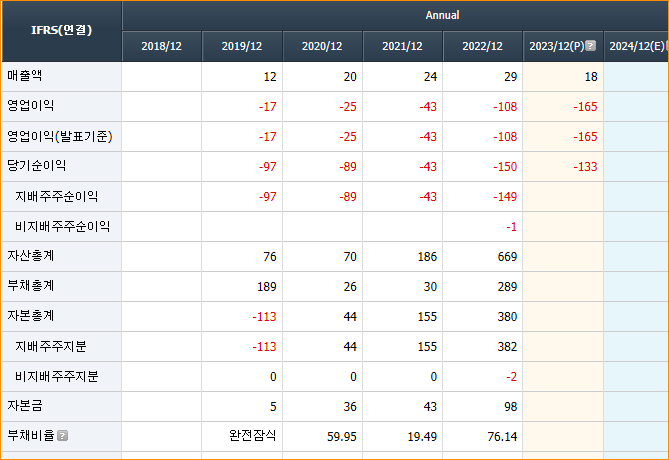
Task: Select the 자산총계 row label
Action: [x=31, y=256]
